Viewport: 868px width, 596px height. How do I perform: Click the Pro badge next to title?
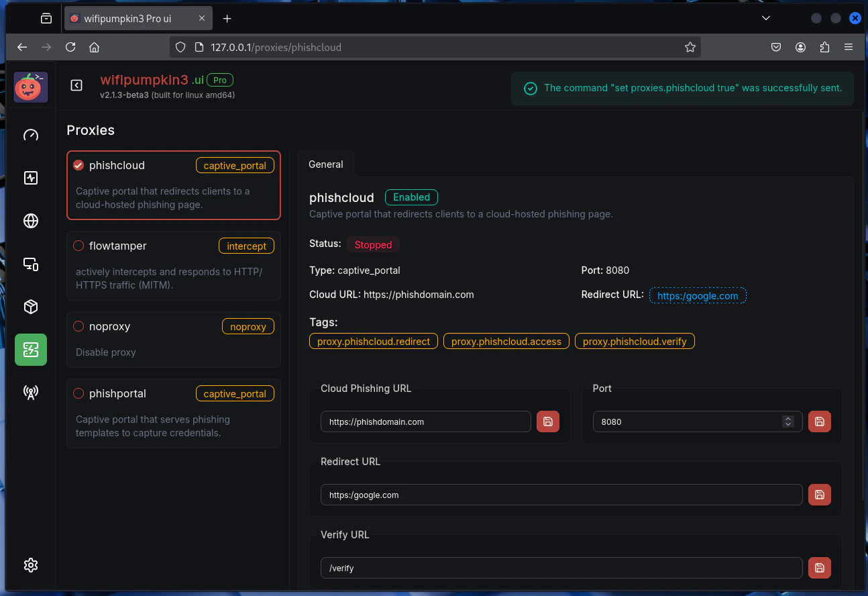tap(220, 80)
